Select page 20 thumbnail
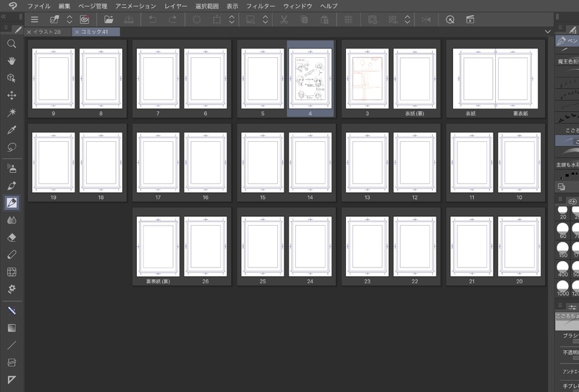579x392 pixels. tap(519, 246)
